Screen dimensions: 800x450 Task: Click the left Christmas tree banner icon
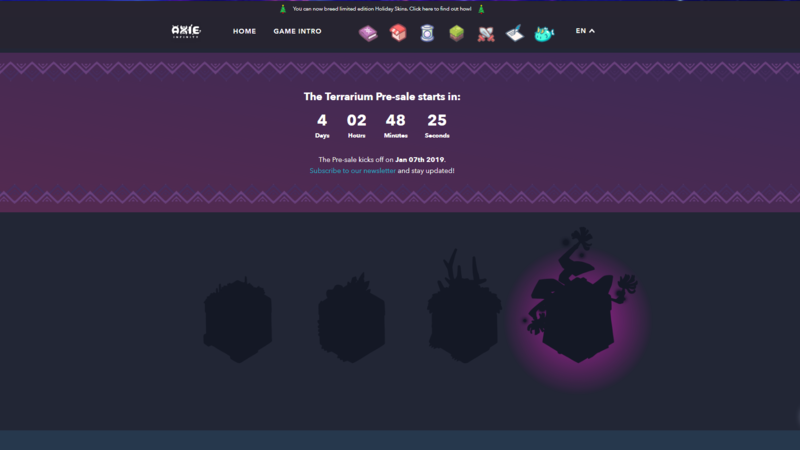pyautogui.click(x=283, y=9)
